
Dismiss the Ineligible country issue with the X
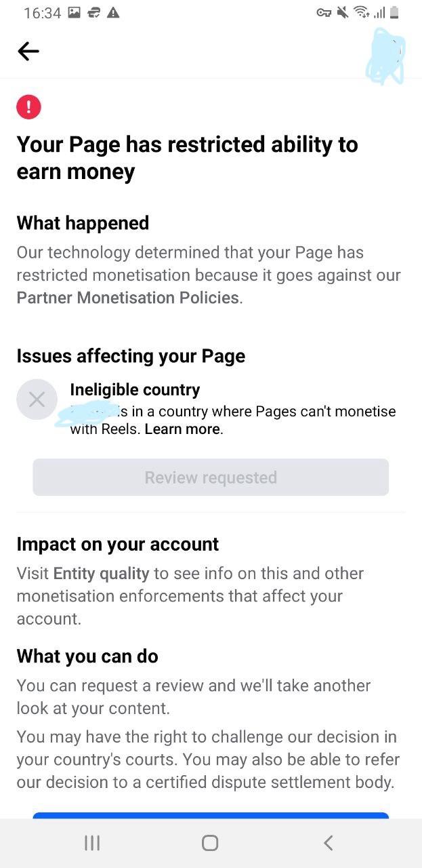point(37,399)
